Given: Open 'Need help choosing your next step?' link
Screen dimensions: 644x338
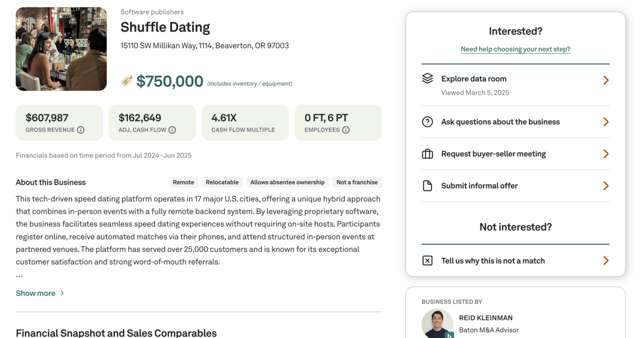Looking at the screenshot, I should click(x=515, y=49).
